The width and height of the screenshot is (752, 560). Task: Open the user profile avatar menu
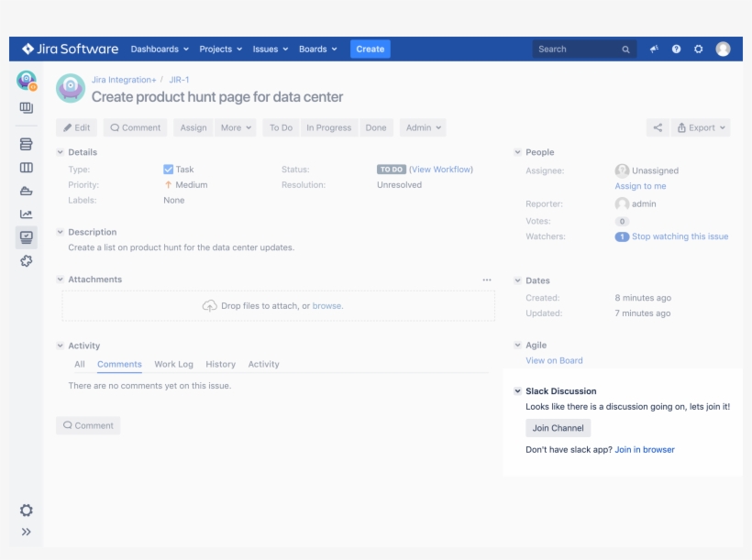pos(723,49)
